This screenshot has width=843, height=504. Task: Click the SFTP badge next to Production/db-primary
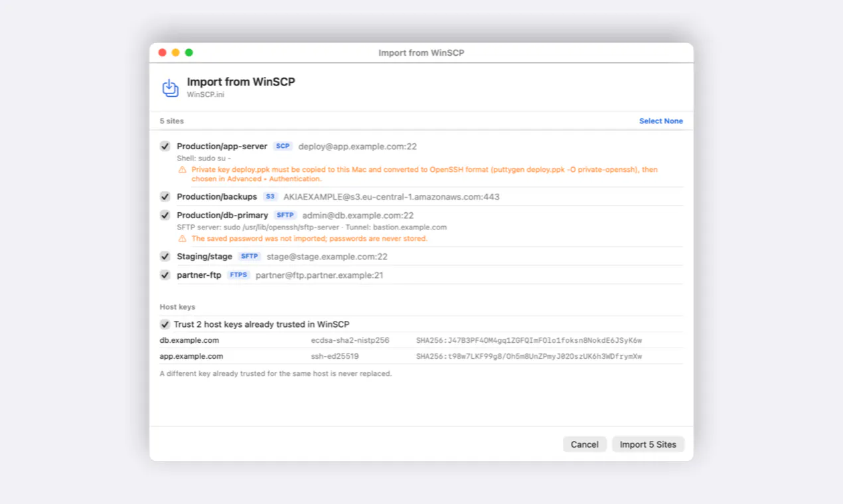pyautogui.click(x=285, y=216)
